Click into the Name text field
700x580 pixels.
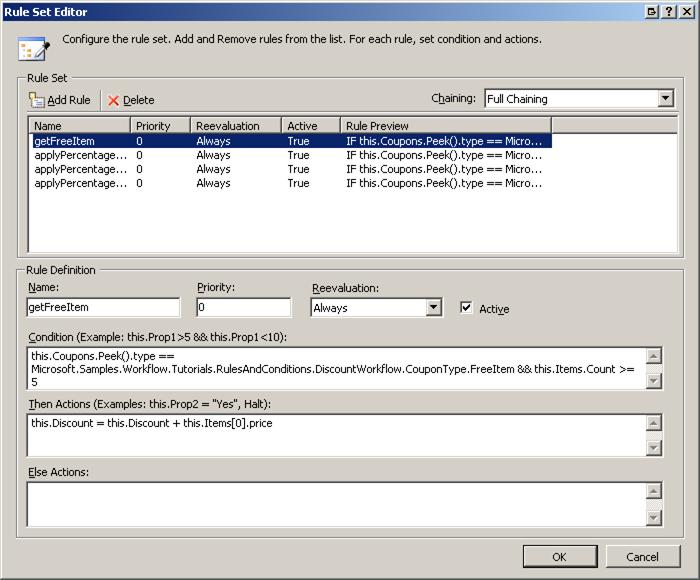click(103, 308)
